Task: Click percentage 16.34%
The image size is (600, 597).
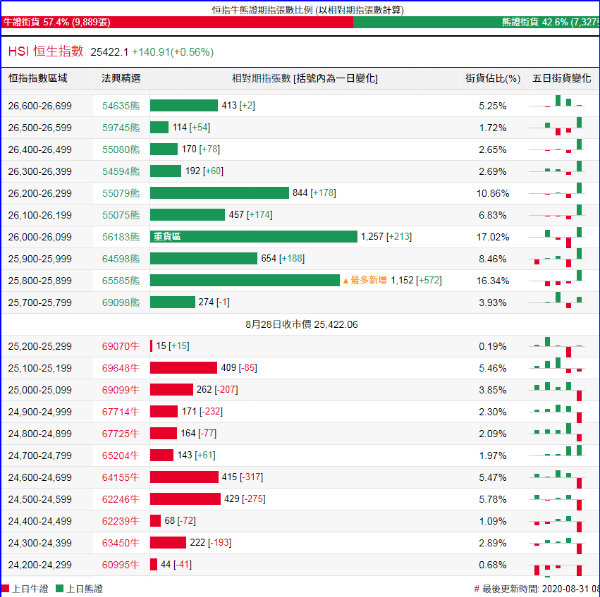Action: point(492,281)
